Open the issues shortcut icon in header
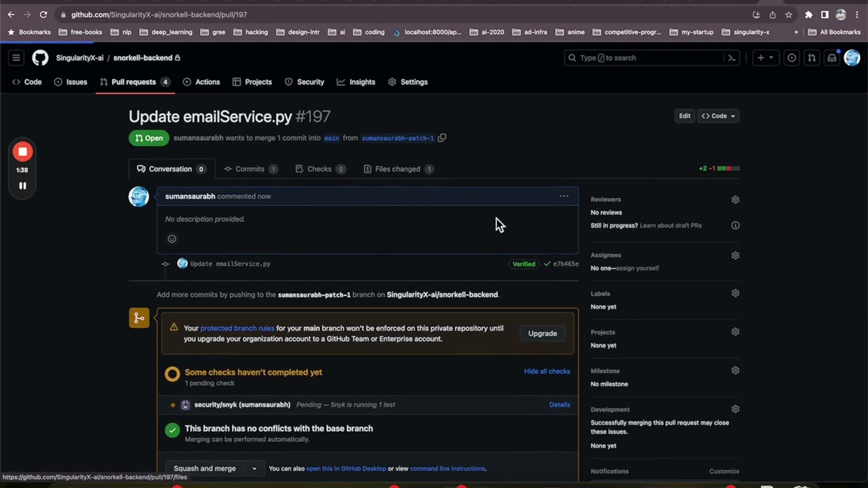The image size is (868, 488). [x=791, y=58]
